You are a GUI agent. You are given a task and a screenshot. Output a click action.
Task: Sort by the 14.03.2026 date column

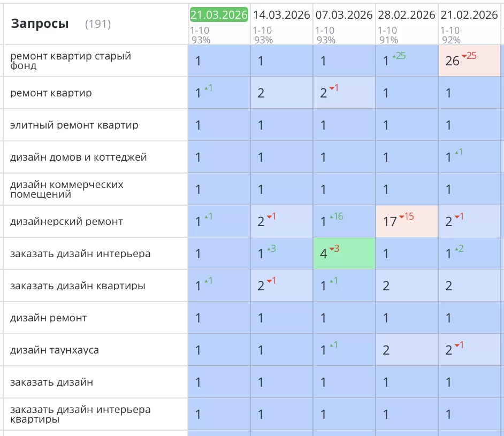pos(281,15)
